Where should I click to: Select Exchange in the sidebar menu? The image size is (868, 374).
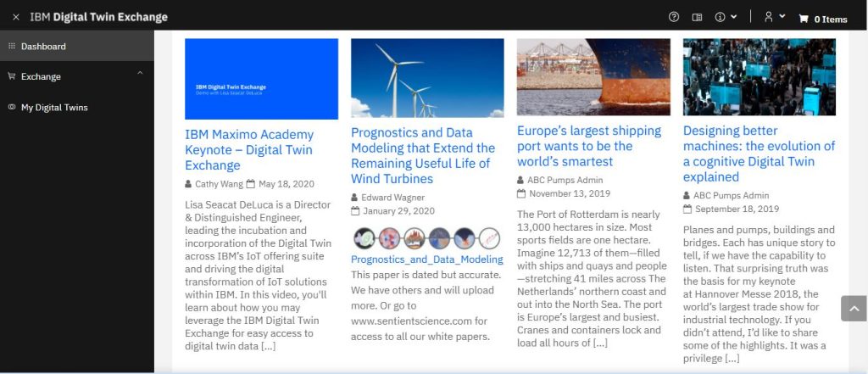tap(41, 76)
